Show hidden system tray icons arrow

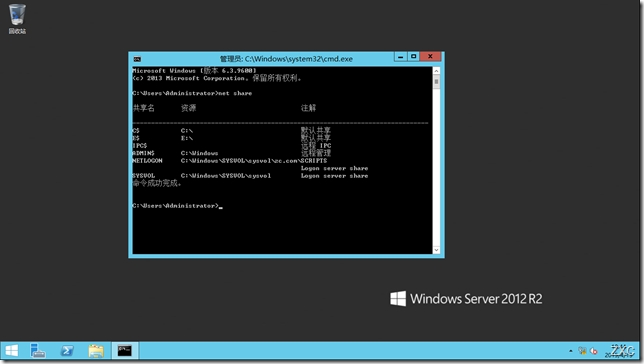tap(570, 351)
